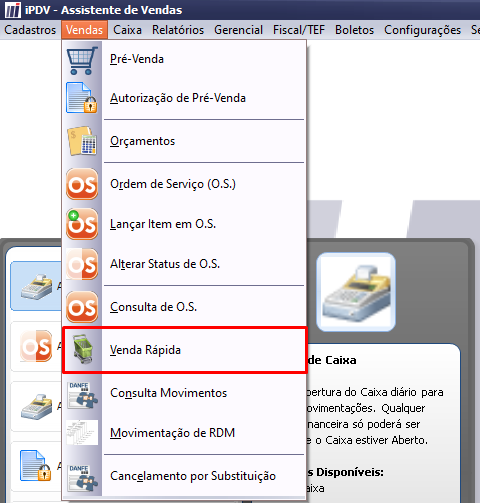Open the Configurações menu
This screenshot has height=503, width=480.
click(422, 30)
